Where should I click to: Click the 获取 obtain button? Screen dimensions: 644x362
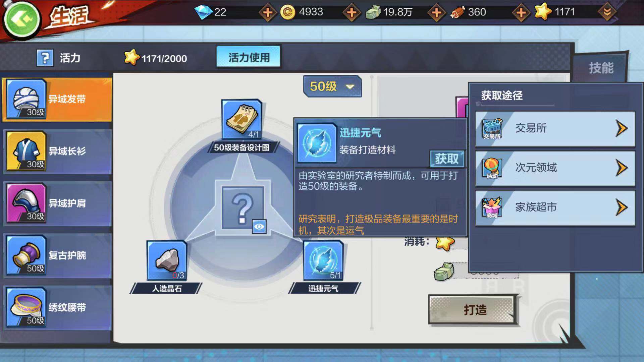pos(447,159)
